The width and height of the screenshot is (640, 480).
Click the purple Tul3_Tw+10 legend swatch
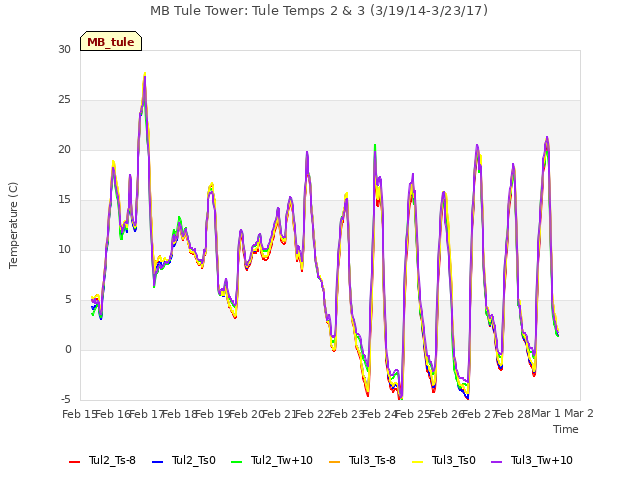point(497,462)
